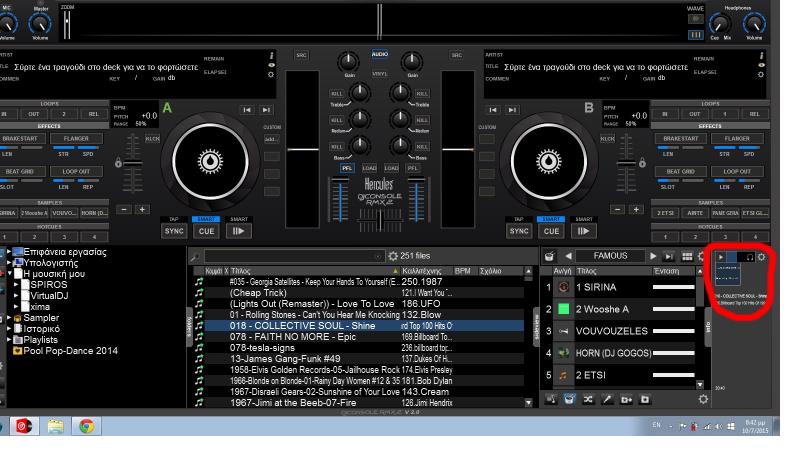
Task: Click 1 SIRINA volume bar
Action: click(x=673, y=287)
